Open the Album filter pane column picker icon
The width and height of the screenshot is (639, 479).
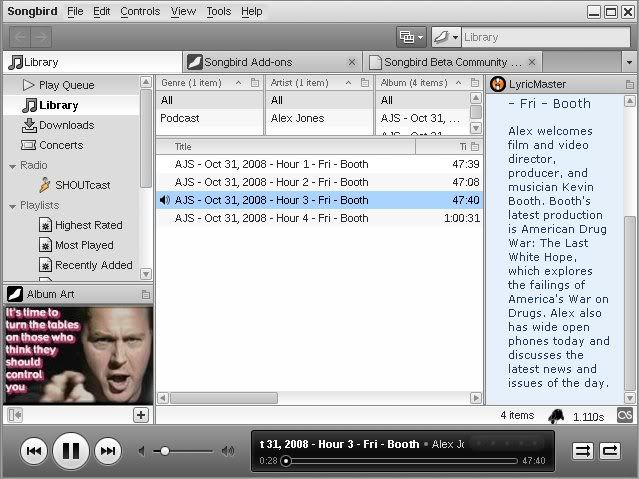[x=475, y=83]
